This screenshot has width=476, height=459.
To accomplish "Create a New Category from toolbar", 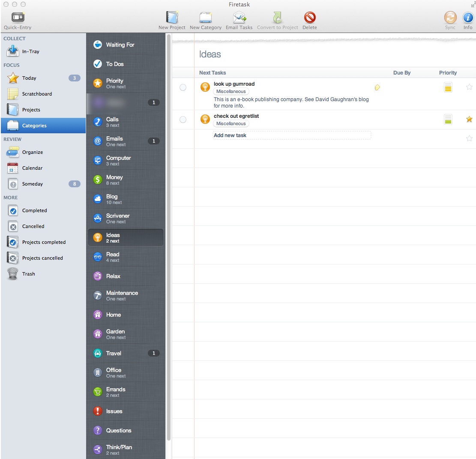I will [x=205, y=18].
